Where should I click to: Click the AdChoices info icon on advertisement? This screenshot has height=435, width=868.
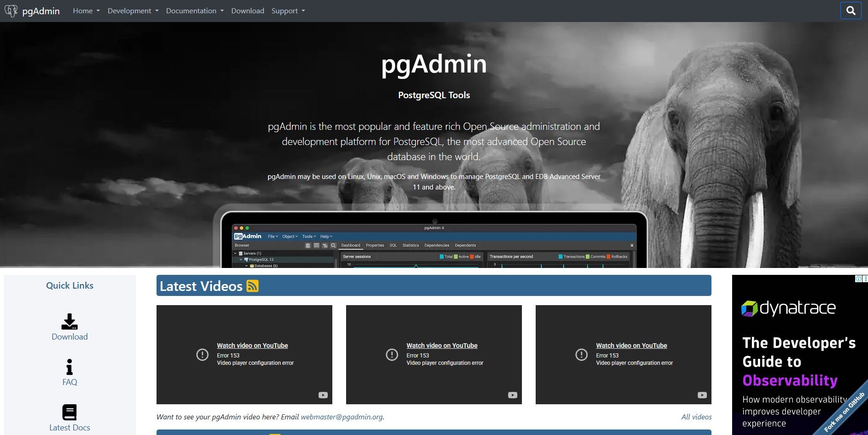(x=858, y=279)
